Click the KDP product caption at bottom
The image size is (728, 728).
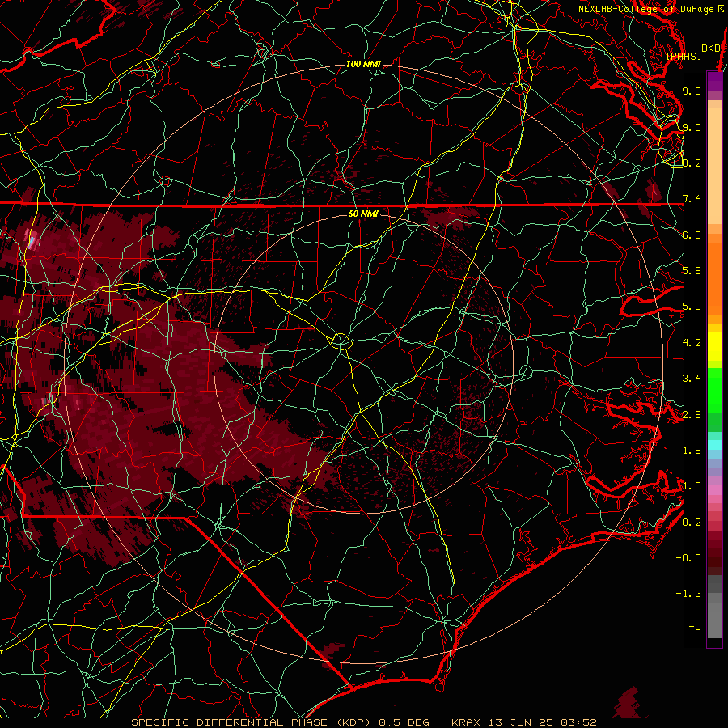(363, 722)
